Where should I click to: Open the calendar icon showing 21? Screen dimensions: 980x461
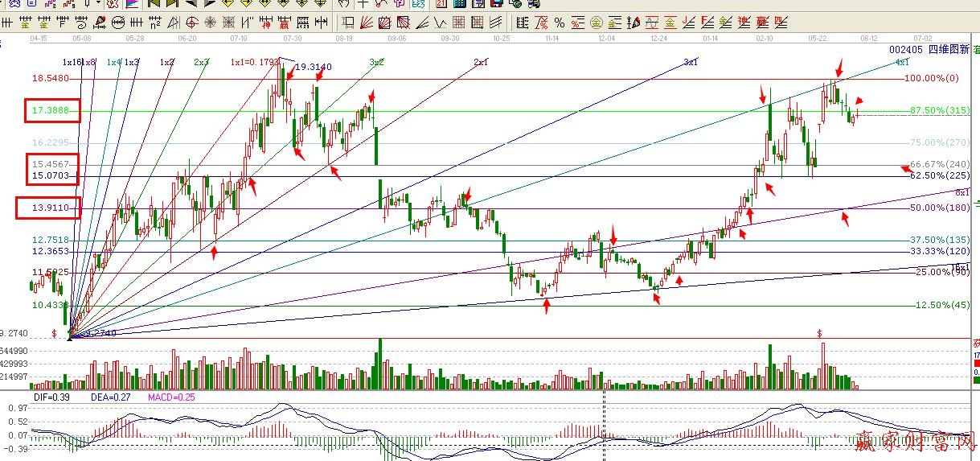(x=441, y=5)
